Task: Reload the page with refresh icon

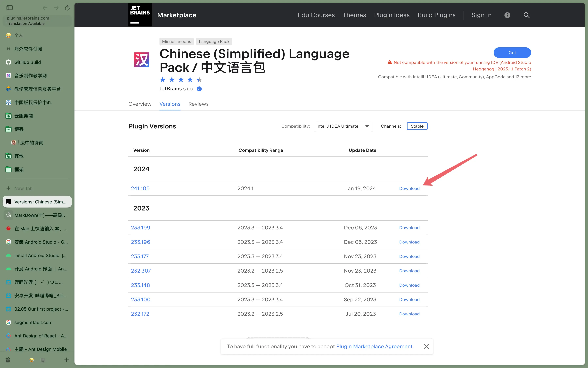Action: (x=67, y=8)
